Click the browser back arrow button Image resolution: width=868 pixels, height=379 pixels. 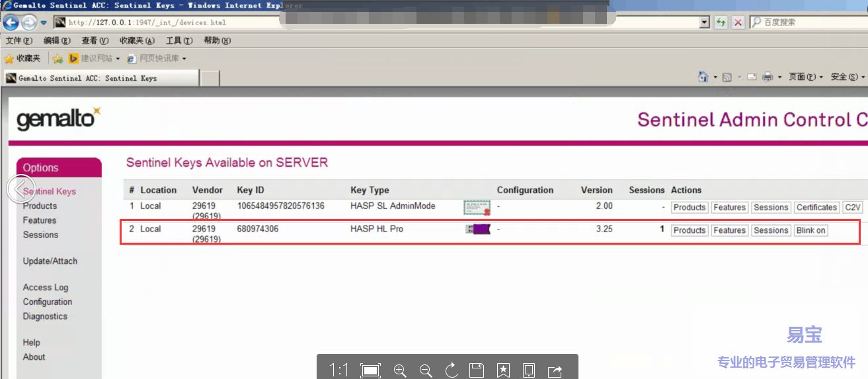[11, 22]
